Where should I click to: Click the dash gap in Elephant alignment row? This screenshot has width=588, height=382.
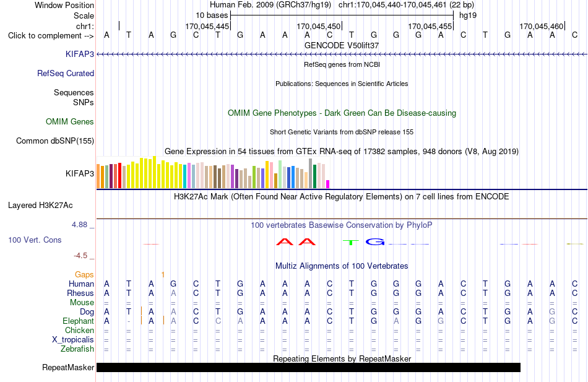(x=129, y=321)
